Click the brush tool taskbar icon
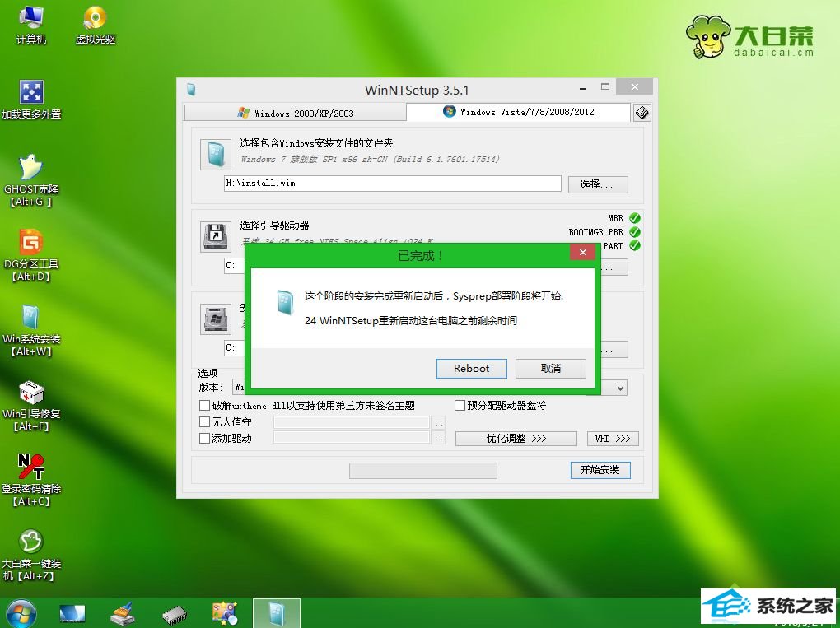 point(123,613)
